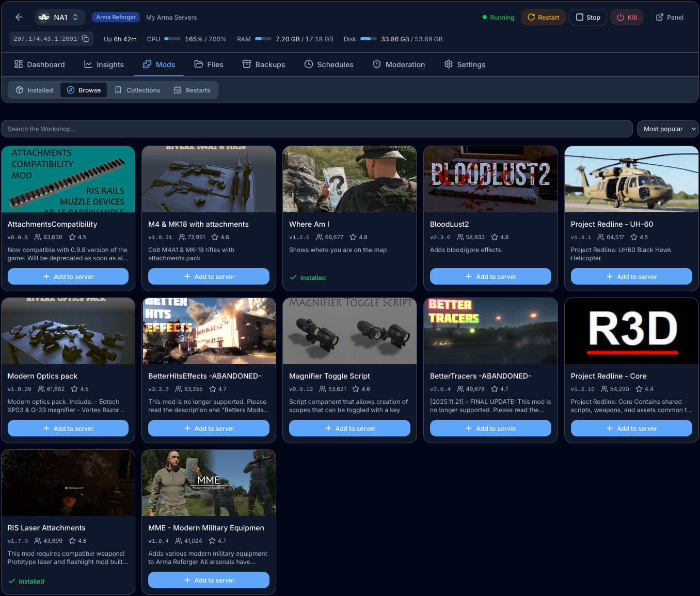Click the CPU usage bar
Screen dimensions: 700x596
(x=172, y=39)
